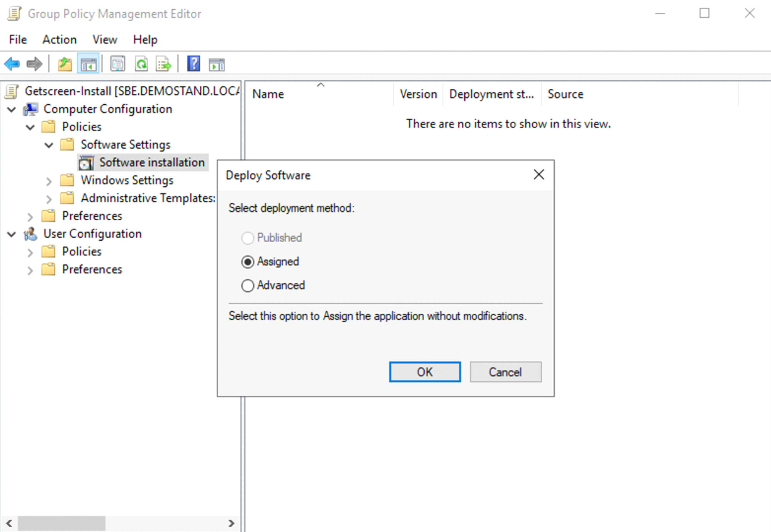Click the Up one level folder icon

click(x=65, y=64)
